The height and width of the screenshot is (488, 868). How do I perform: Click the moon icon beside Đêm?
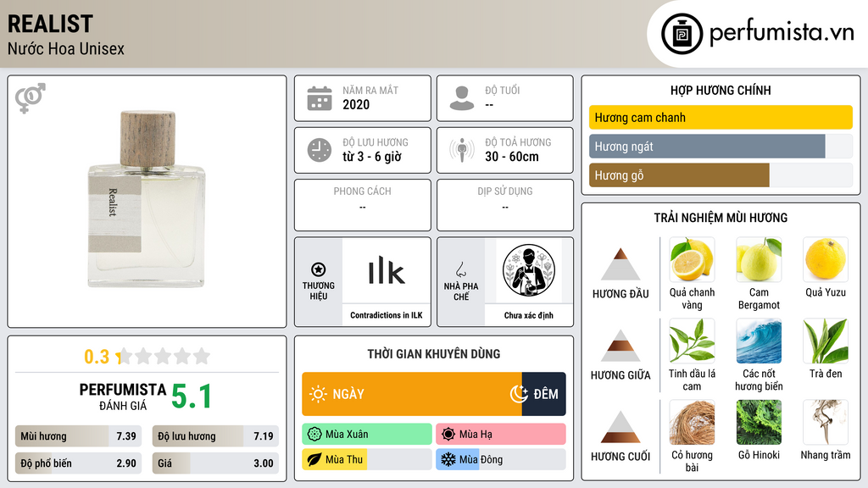click(x=519, y=394)
